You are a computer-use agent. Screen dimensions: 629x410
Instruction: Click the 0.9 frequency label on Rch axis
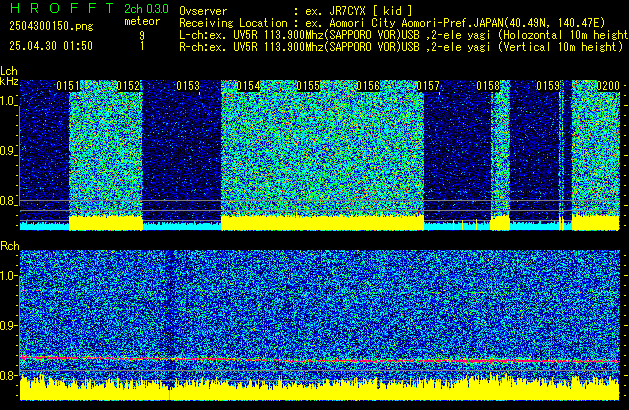pyautogui.click(x=8, y=325)
